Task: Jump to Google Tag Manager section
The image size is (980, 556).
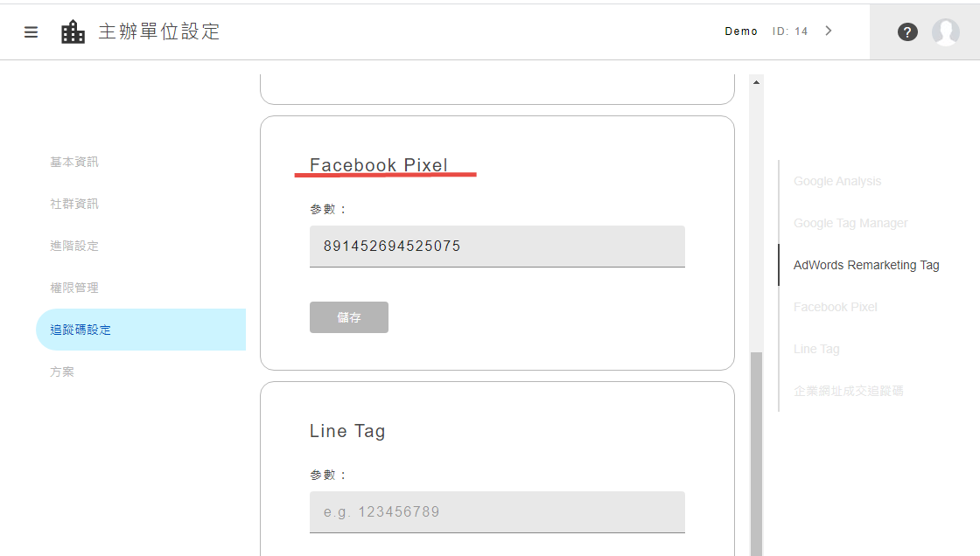Action: 850,223
